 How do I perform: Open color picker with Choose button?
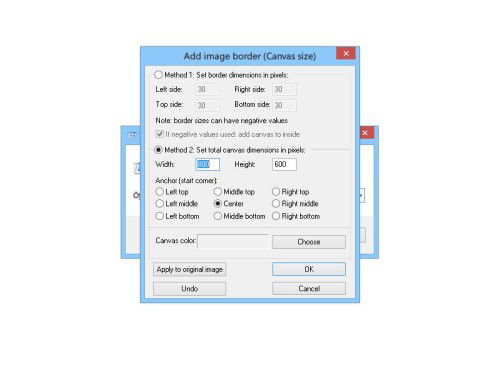[x=309, y=242]
